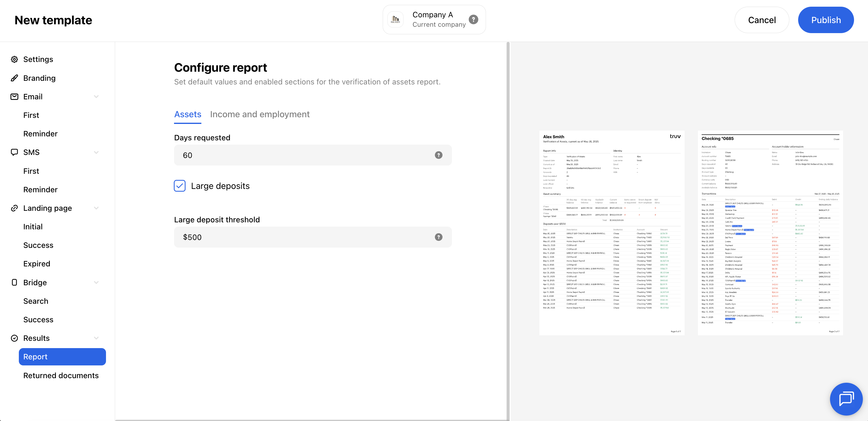This screenshot has height=421, width=868.
Task: Click the Large deposits label text
Action: (220, 186)
